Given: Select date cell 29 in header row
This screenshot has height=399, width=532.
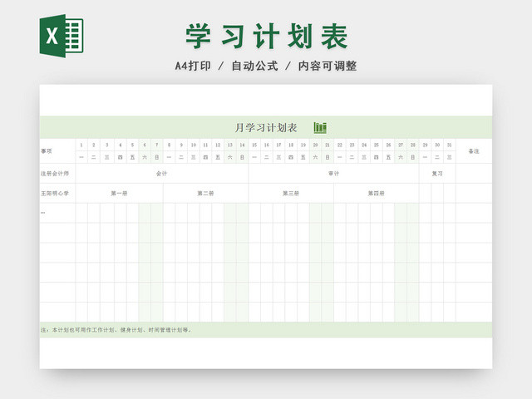Looking at the screenshot, I should click(425, 145).
